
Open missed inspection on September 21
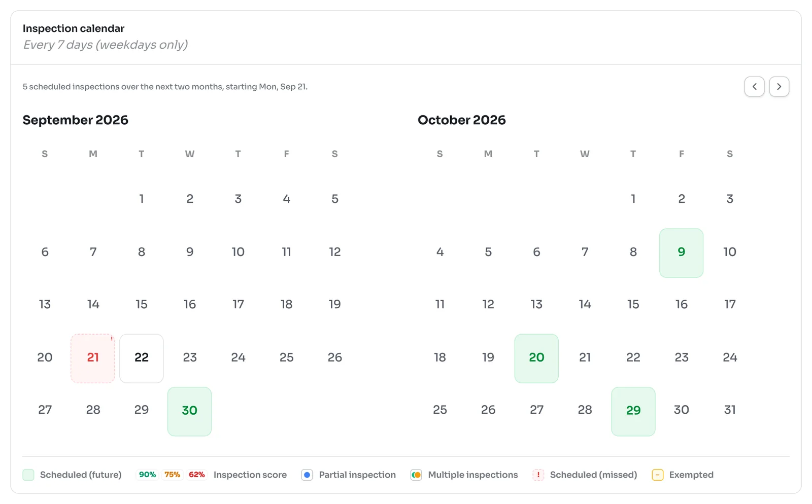[93, 358]
